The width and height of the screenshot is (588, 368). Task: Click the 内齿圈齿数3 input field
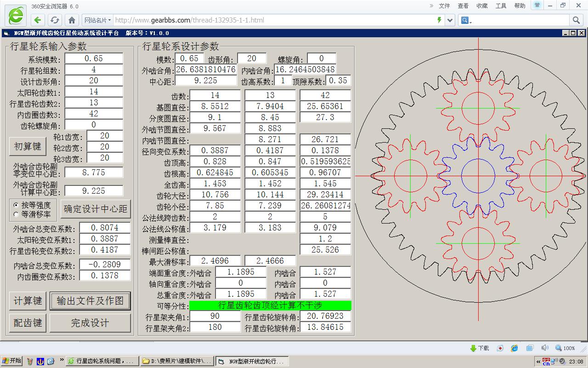(x=94, y=114)
